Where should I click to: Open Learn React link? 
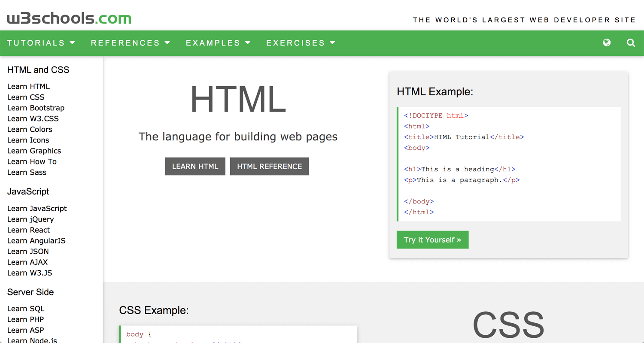pyautogui.click(x=28, y=230)
